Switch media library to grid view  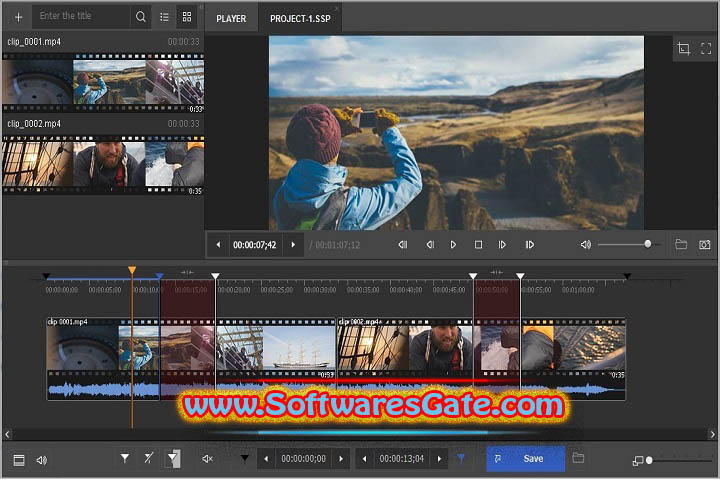(x=187, y=17)
